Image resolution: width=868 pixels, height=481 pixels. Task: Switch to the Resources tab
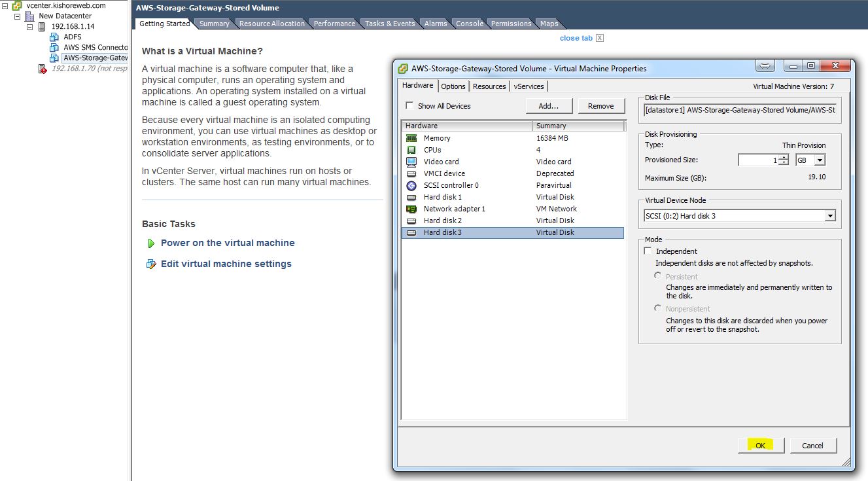(489, 86)
